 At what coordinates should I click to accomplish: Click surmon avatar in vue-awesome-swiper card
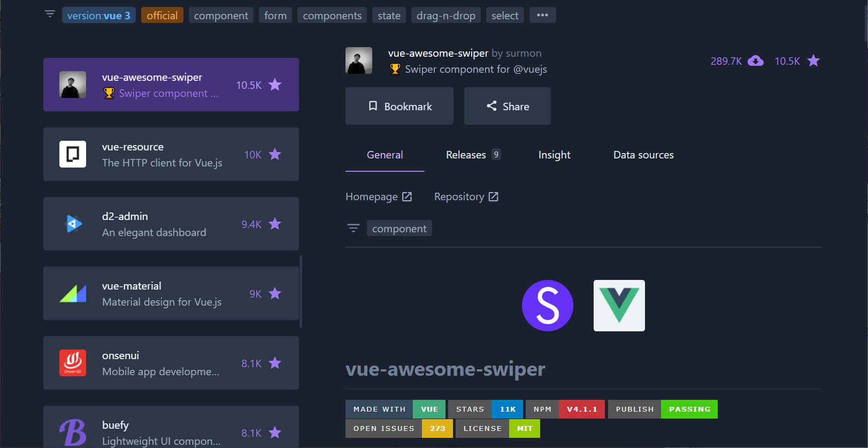tap(73, 85)
